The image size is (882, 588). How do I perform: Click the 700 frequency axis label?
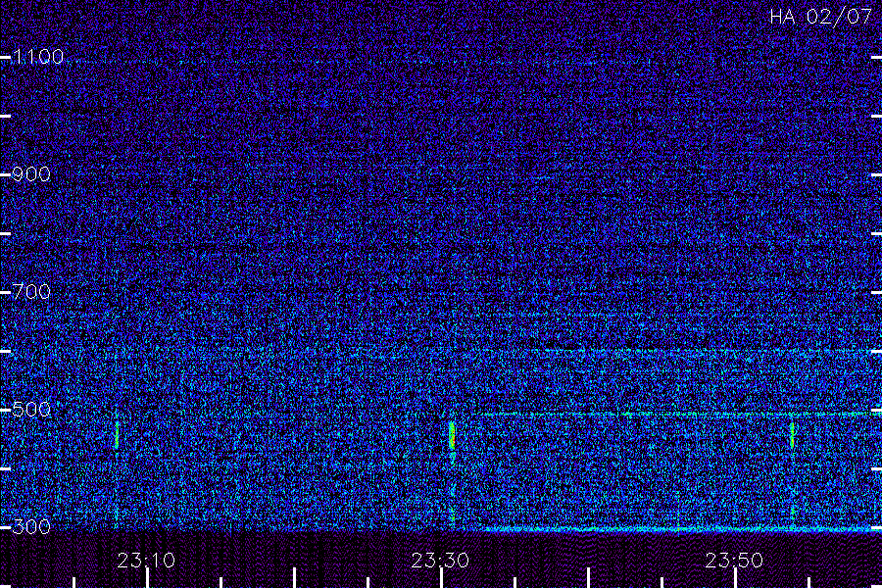(31, 292)
